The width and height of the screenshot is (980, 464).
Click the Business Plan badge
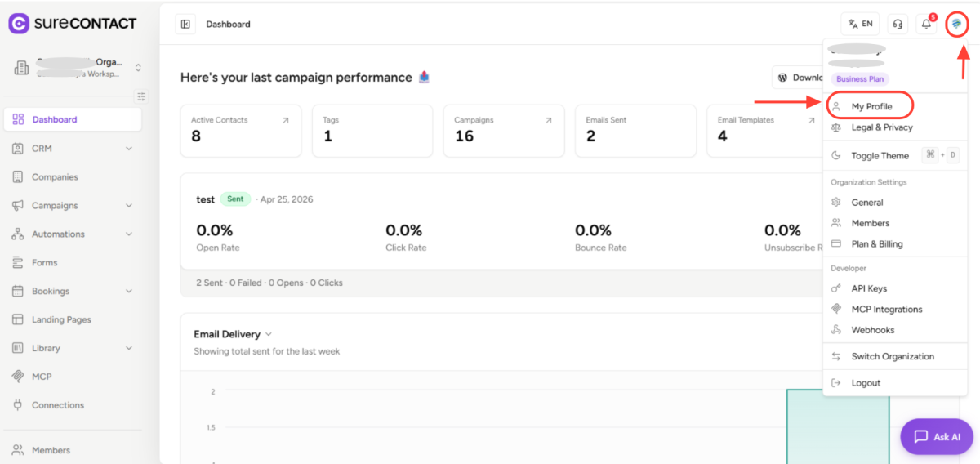862,79
